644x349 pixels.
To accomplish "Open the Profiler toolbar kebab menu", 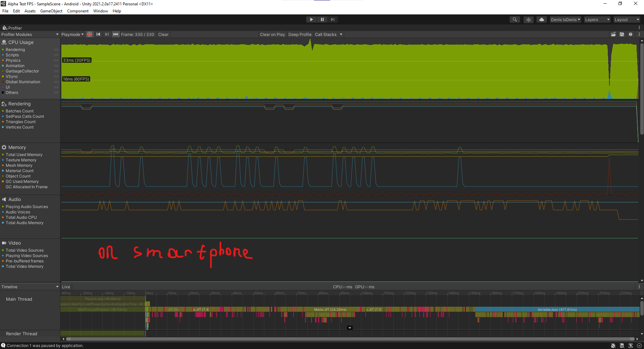I will click(x=639, y=34).
